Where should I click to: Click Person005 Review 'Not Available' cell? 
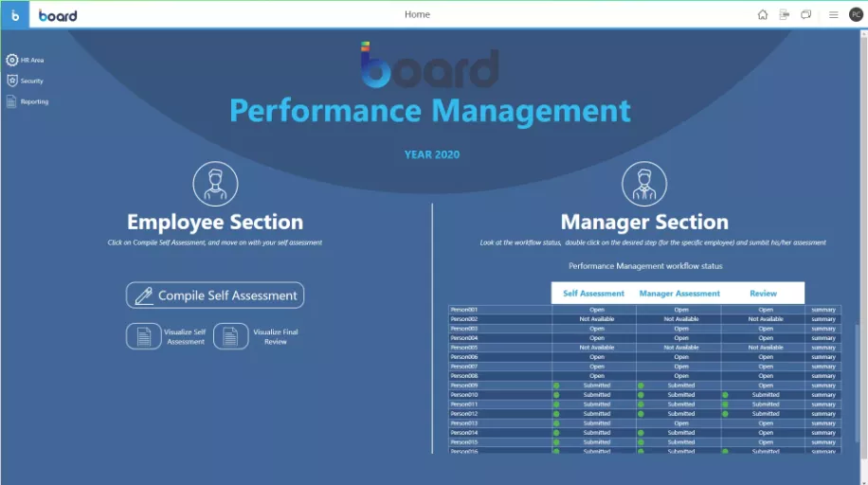pos(766,348)
